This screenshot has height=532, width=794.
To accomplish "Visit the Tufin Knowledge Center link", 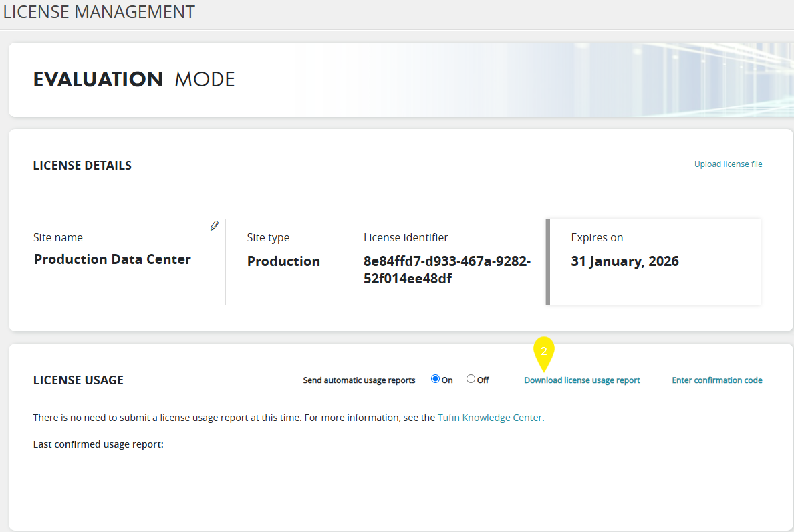I will click(491, 418).
